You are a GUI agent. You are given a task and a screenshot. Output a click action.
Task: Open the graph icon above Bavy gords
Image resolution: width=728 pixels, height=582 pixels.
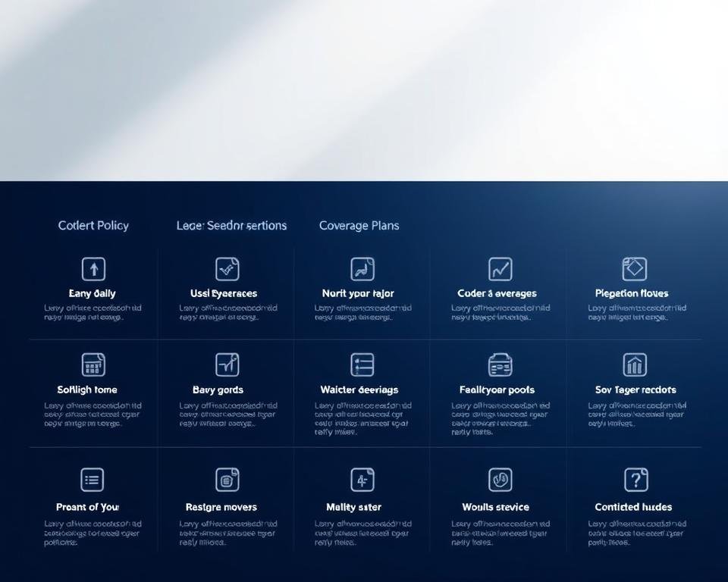pyautogui.click(x=227, y=365)
